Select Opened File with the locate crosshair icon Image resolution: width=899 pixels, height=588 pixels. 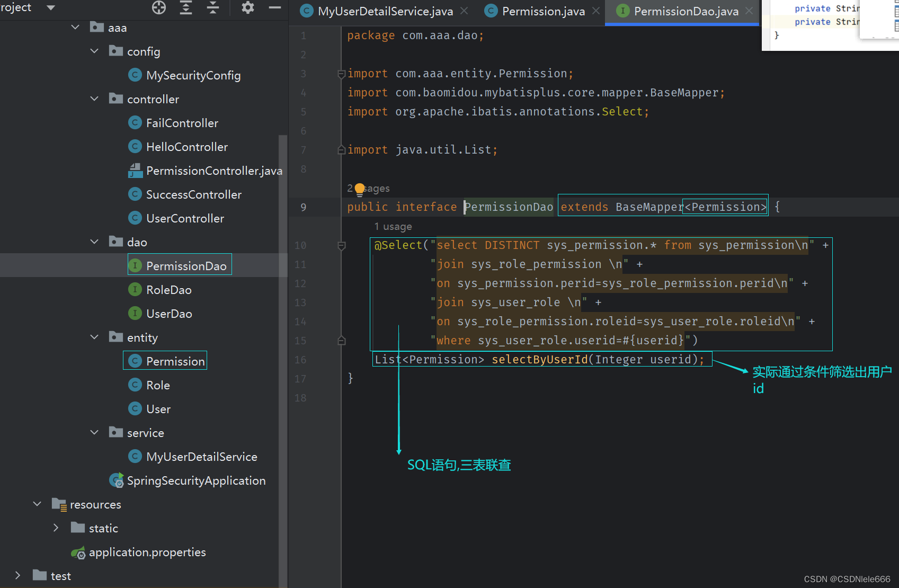tap(158, 8)
